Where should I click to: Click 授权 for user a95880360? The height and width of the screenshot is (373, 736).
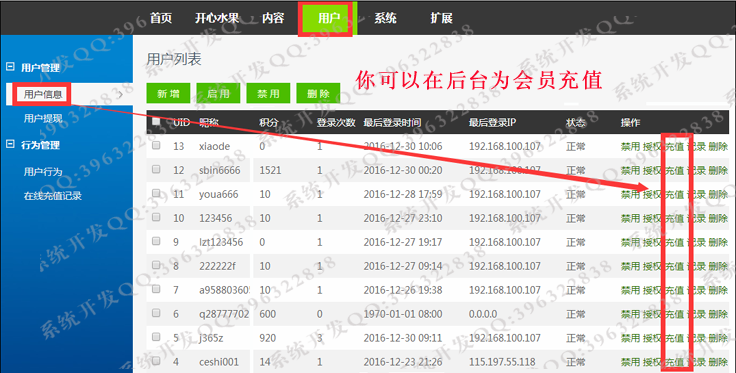[x=652, y=290]
